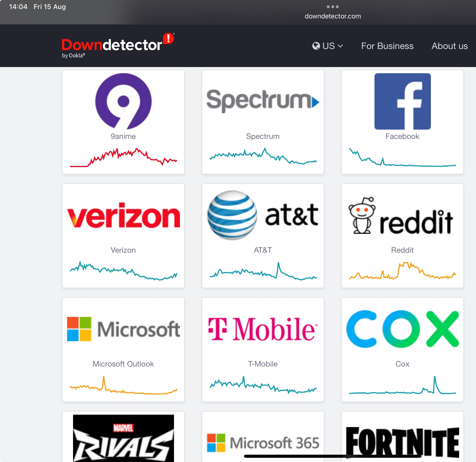Open the US country selector dropdown
This screenshot has height=462, width=476.
[x=327, y=46]
